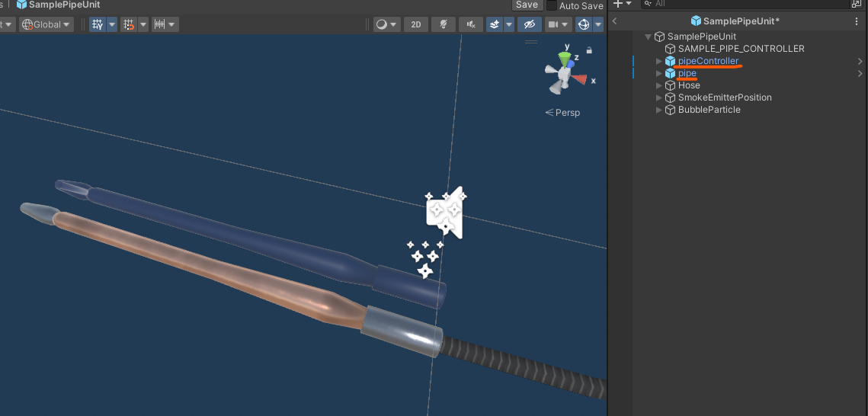
Task: Open pipeController prefab via right chevron
Action: tap(860, 61)
